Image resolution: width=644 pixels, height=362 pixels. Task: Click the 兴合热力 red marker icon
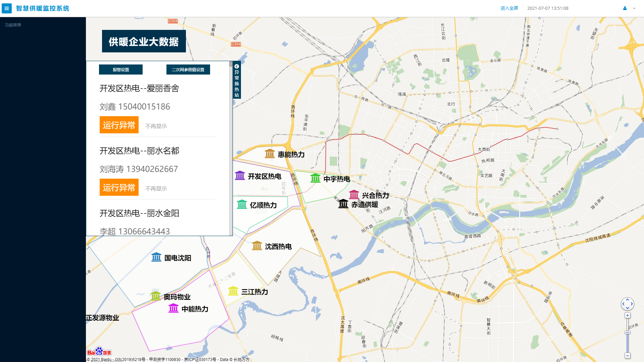point(354,194)
